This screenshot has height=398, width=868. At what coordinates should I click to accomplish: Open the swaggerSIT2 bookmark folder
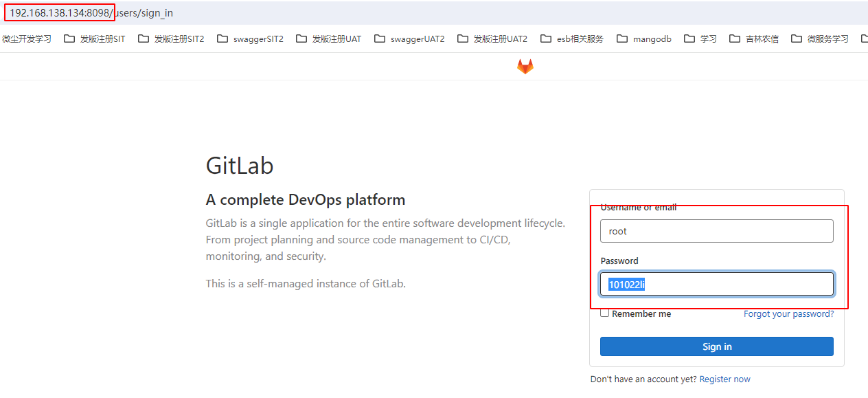(x=250, y=39)
